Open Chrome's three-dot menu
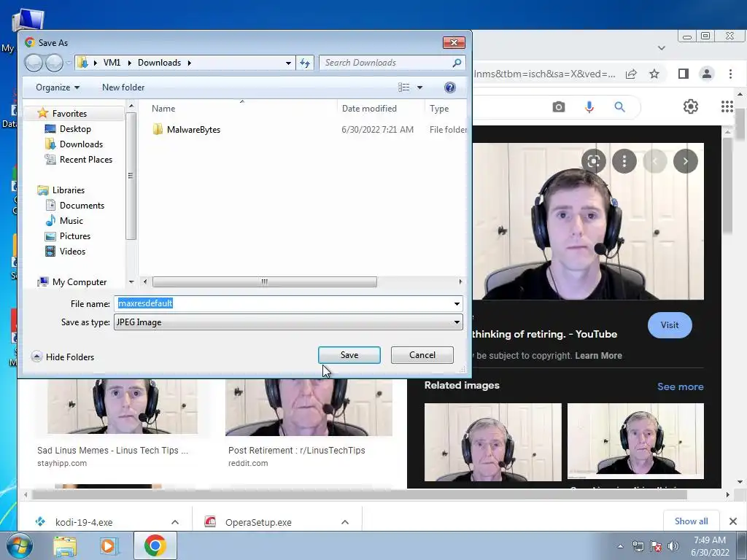This screenshot has height=560, width=747. pos(730,74)
